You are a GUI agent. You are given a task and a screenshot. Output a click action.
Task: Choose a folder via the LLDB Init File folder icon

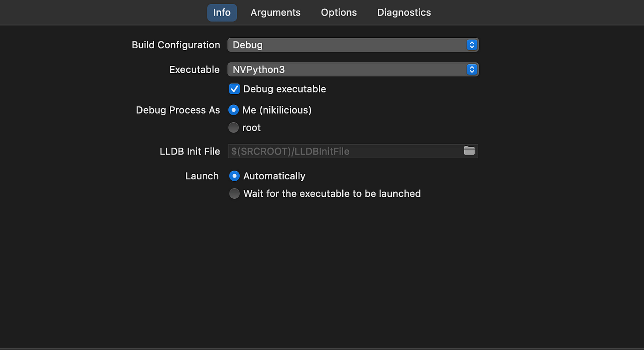[x=469, y=151]
